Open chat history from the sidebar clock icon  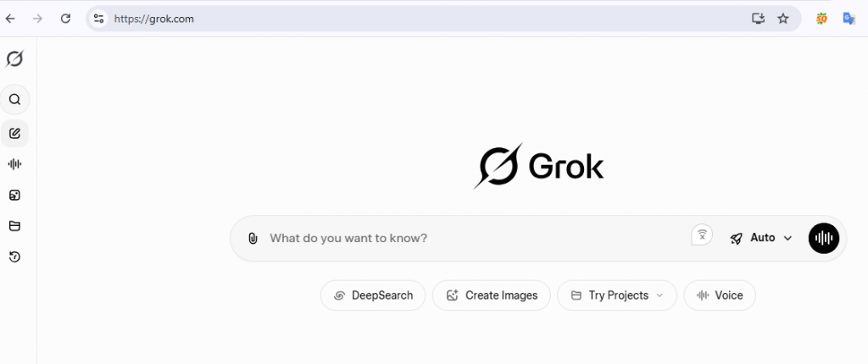point(14,256)
